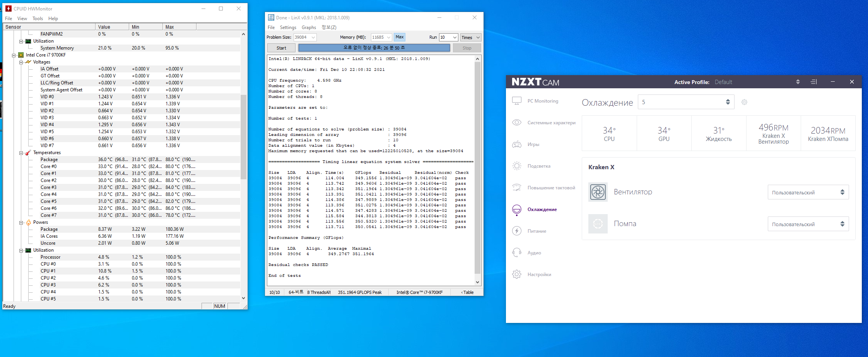
Task: Open the Settings menu in LinX
Action: point(288,27)
